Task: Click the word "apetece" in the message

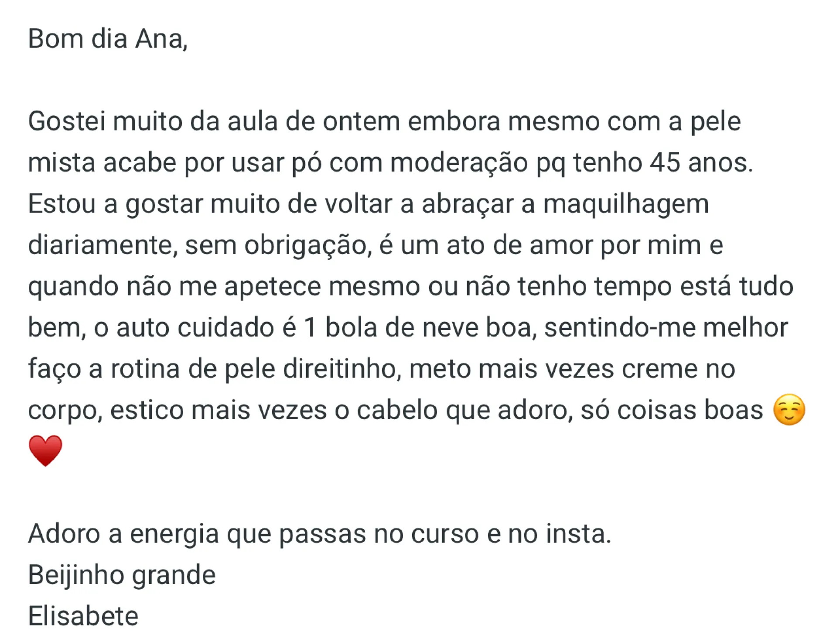Action: coord(273,286)
